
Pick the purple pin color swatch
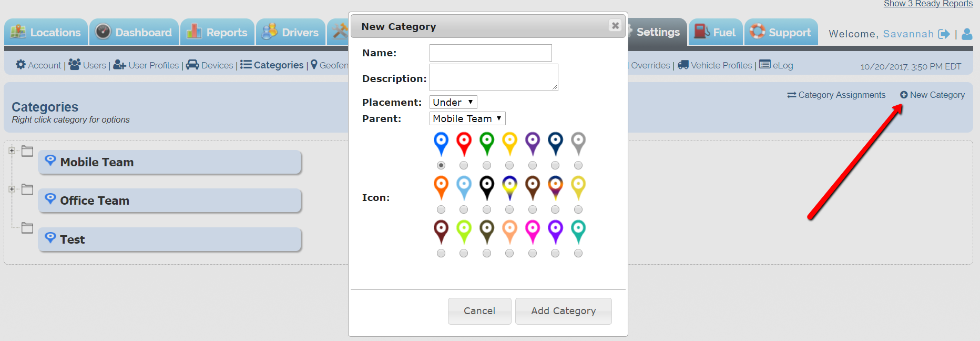[533, 144]
